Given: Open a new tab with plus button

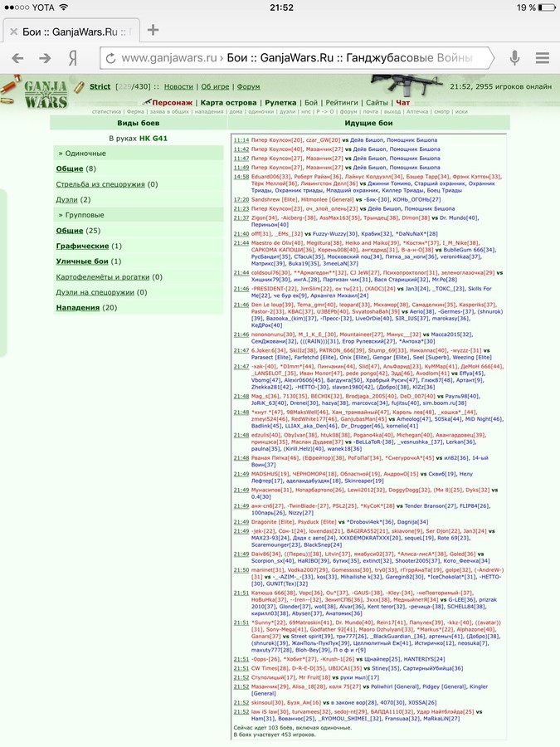Looking at the screenshot, I should click(x=153, y=30).
